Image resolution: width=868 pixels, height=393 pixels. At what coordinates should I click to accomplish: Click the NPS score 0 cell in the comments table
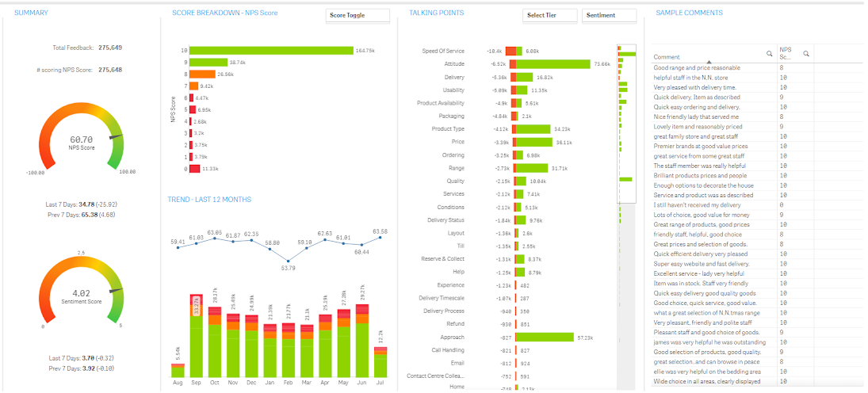click(795, 204)
